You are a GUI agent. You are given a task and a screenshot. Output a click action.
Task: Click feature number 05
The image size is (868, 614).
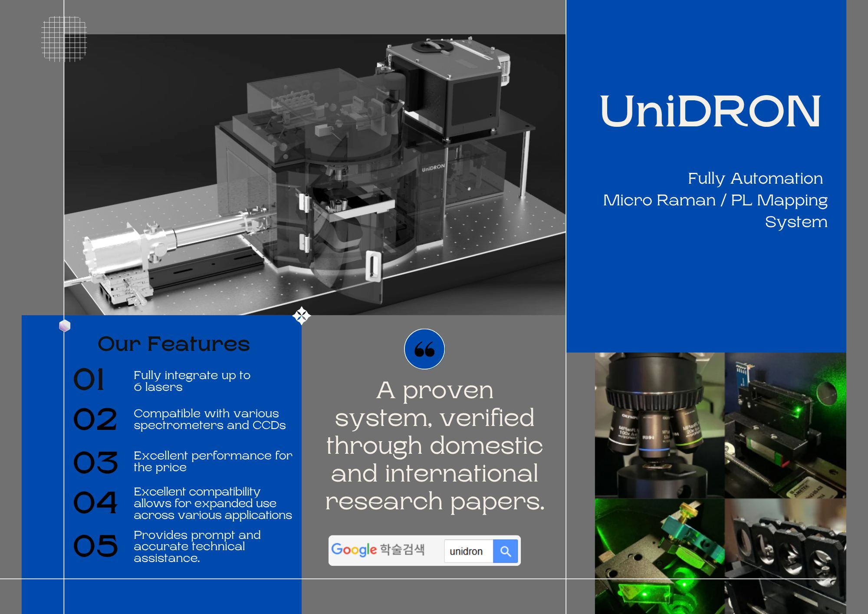click(x=95, y=546)
